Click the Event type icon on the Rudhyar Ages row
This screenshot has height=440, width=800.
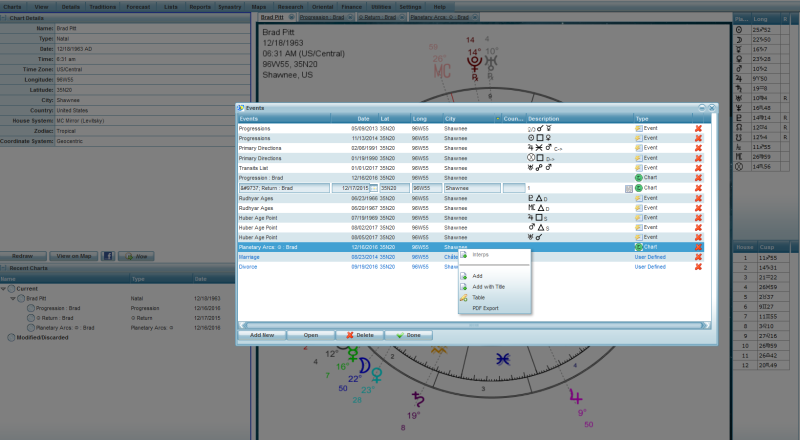[638, 197]
